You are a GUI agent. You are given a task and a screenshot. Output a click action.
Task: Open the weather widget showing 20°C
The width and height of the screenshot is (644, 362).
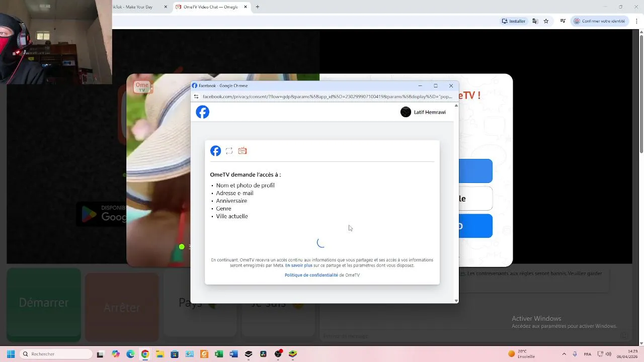pos(522,354)
